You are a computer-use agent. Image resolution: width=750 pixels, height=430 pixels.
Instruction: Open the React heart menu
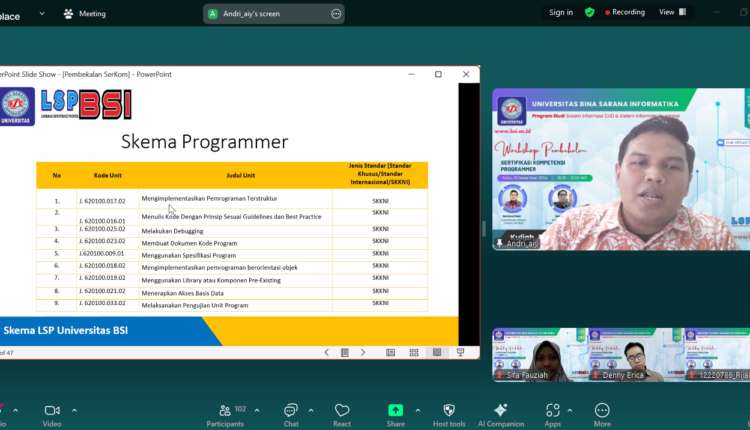(342, 415)
